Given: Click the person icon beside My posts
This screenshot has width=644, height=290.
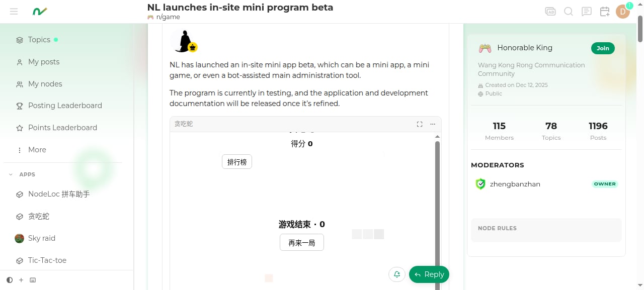Looking at the screenshot, I should pos(20,62).
